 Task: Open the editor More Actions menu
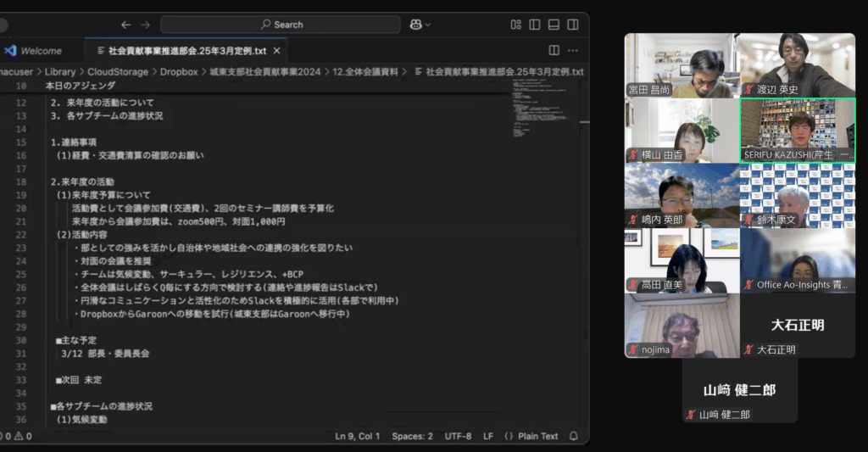pyautogui.click(x=573, y=50)
